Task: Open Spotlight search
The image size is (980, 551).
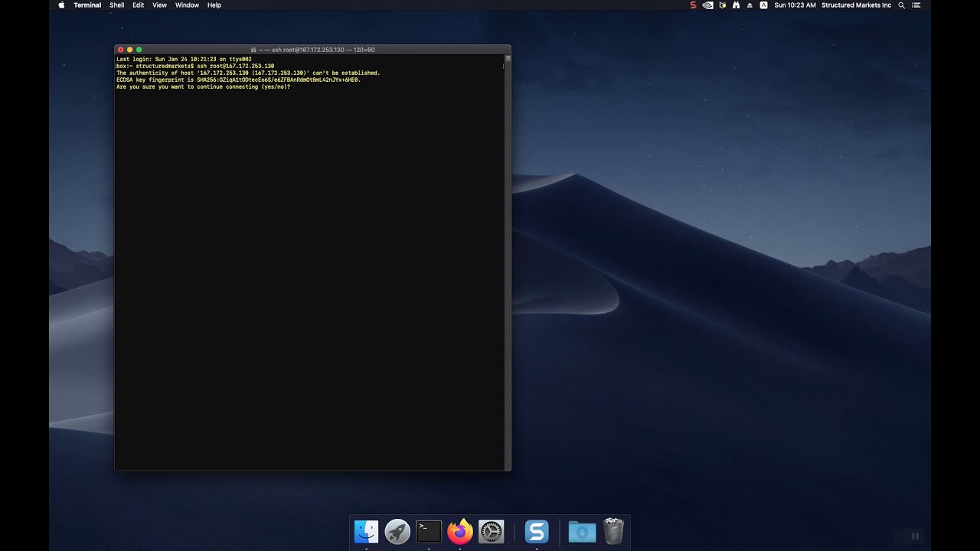Action: pyautogui.click(x=901, y=5)
